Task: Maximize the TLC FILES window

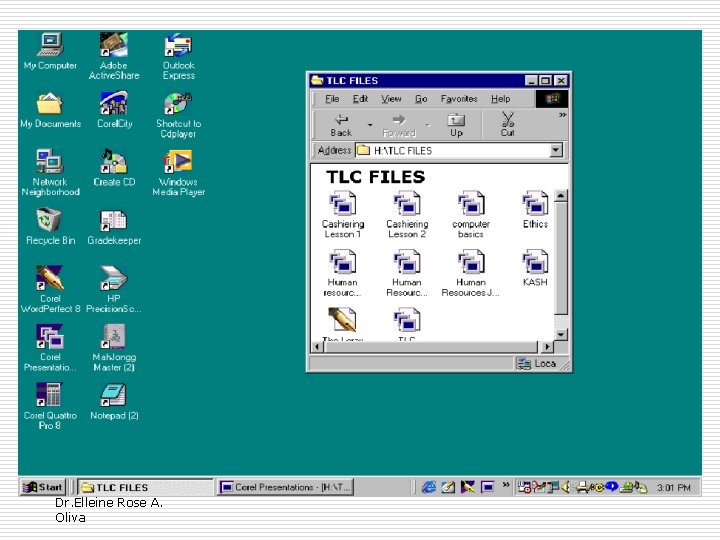Action: (x=546, y=81)
